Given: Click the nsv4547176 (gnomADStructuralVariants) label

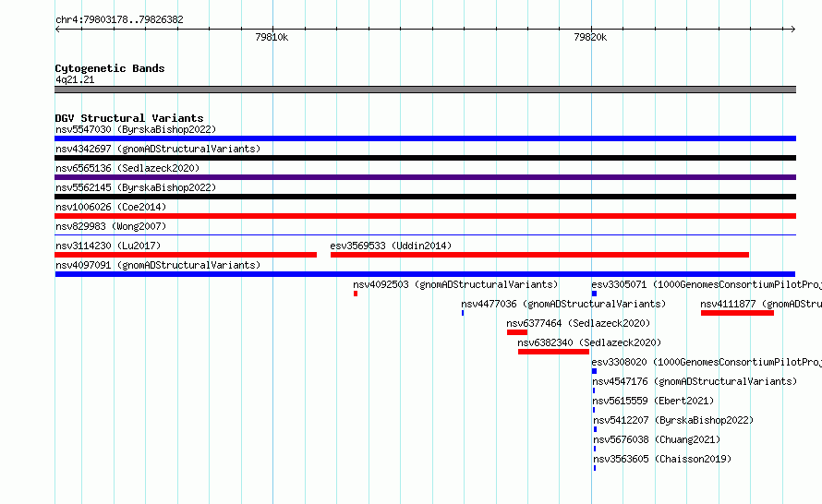Looking at the screenshot, I should pyautogui.click(x=695, y=381).
